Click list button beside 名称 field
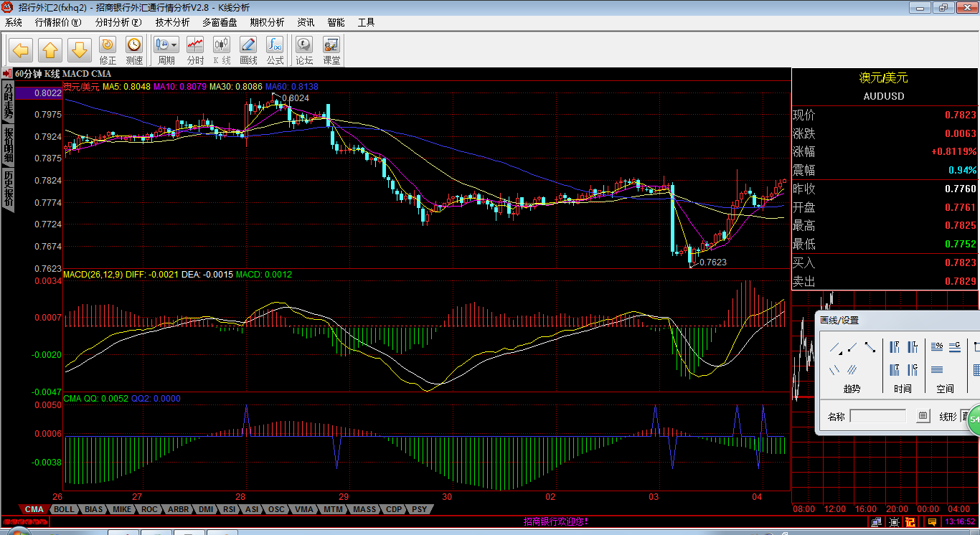The height and width of the screenshot is (535, 980). click(923, 416)
